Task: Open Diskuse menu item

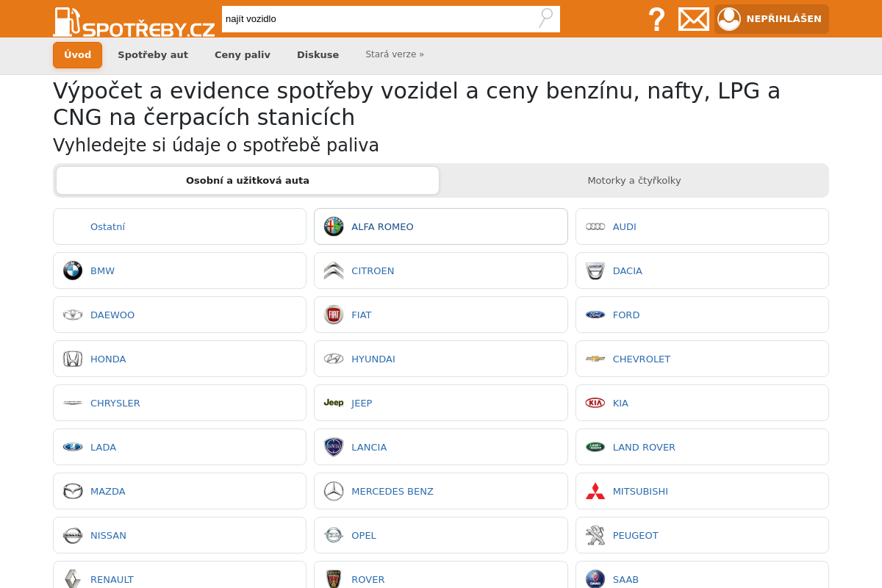Action: (318, 55)
